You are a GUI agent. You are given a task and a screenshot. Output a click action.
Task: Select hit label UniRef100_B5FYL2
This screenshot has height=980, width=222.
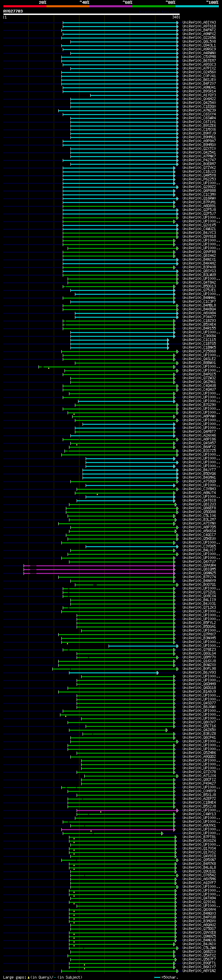[199, 623]
